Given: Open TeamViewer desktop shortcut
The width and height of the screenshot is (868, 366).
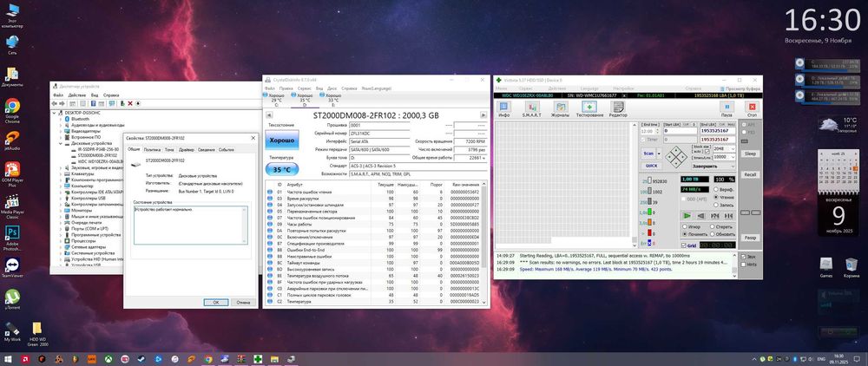Looking at the screenshot, I should pos(11,267).
